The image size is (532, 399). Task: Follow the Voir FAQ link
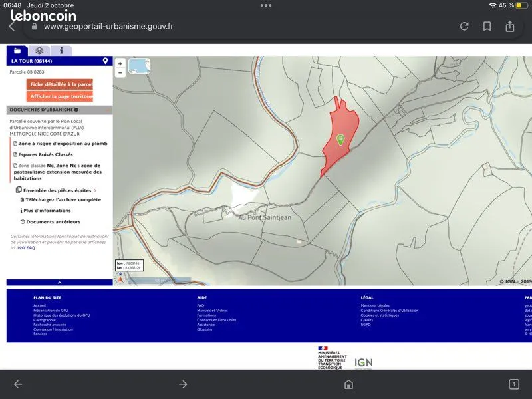point(26,248)
